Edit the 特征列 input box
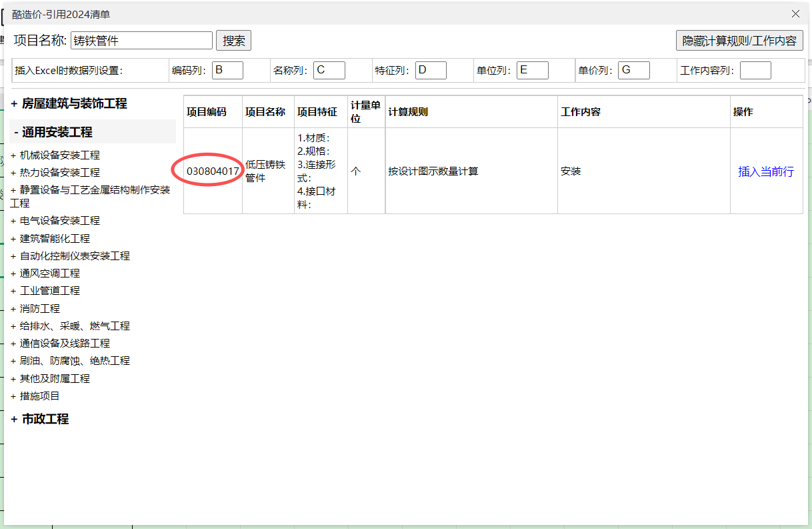The image size is (812, 529). 431,70
